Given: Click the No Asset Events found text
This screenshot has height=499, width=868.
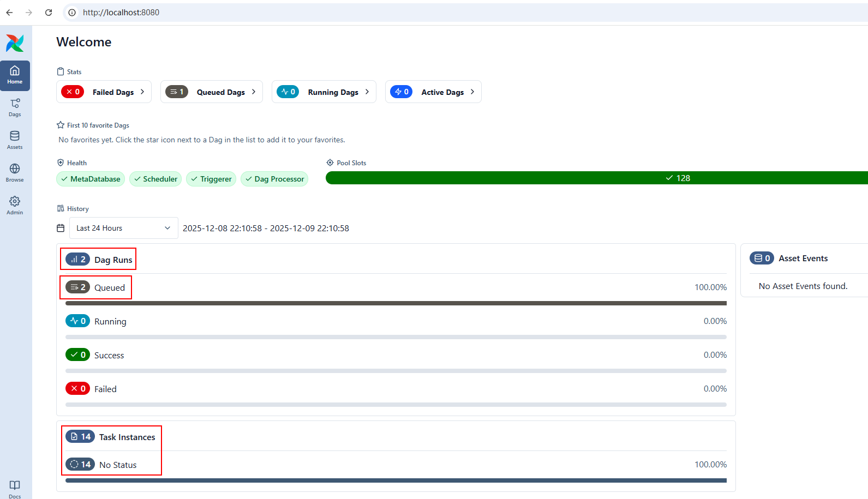Looking at the screenshot, I should [x=803, y=286].
